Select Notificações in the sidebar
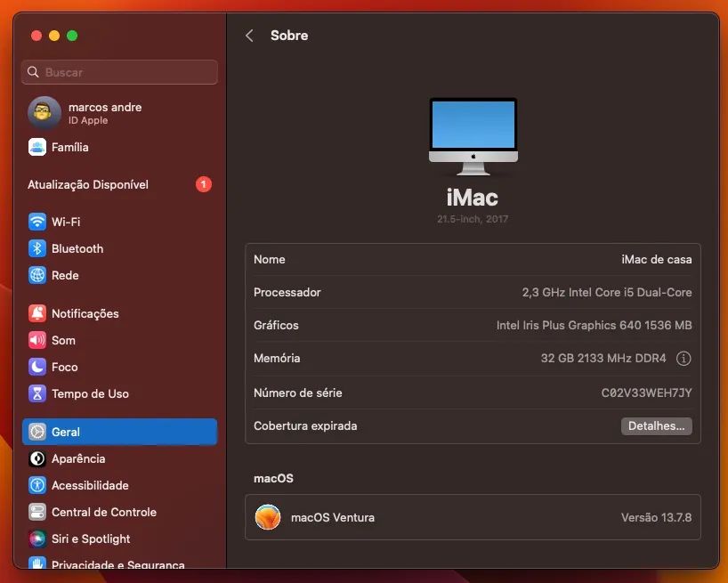 coord(119,314)
